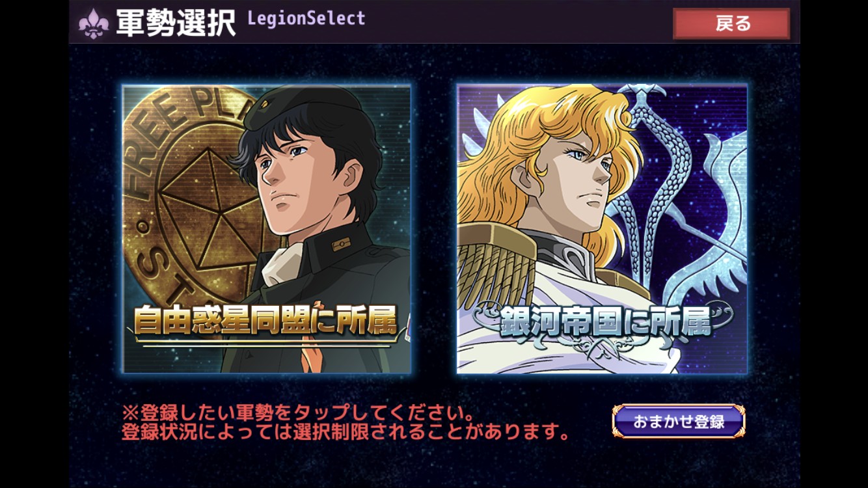Click the gold 自由惑星同盟に所属 banner text
The image size is (868, 488).
pyautogui.click(x=265, y=320)
